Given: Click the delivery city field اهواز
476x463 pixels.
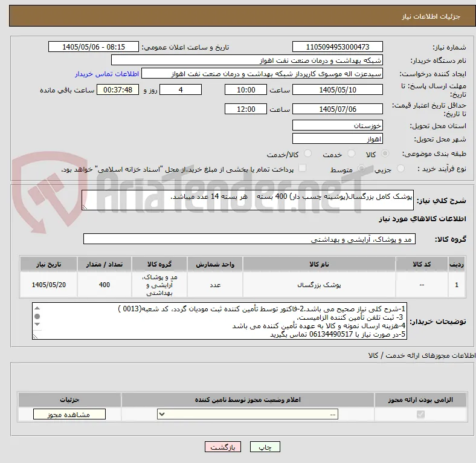Looking at the screenshot, I should (x=338, y=138).
